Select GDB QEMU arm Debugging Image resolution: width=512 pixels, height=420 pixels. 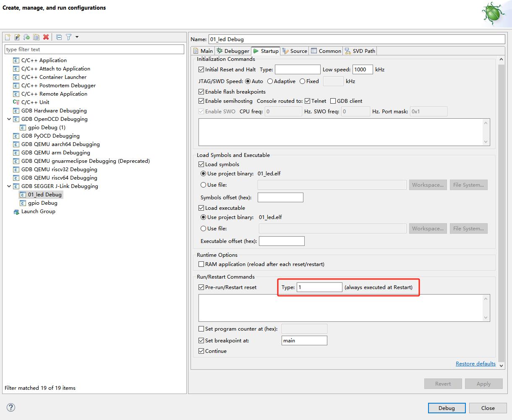(55, 153)
